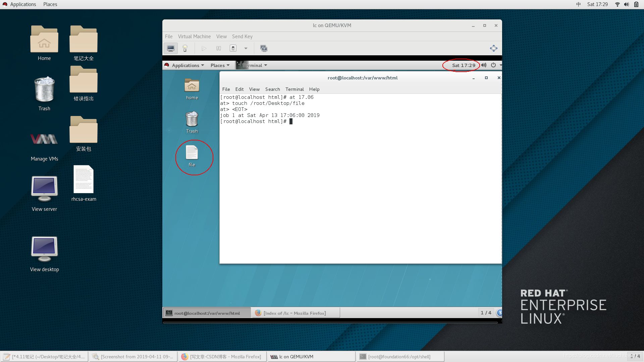Open the Send Key menu
The width and height of the screenshot is (644, 362).
242,37
